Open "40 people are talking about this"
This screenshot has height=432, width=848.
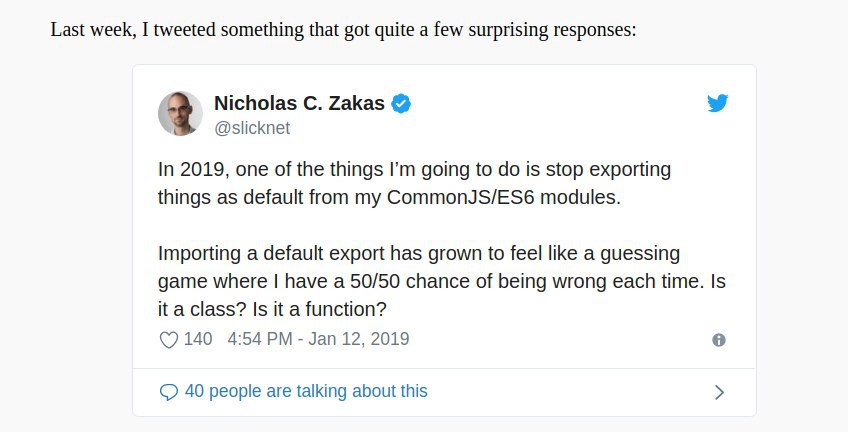click(x=306, y=391)
